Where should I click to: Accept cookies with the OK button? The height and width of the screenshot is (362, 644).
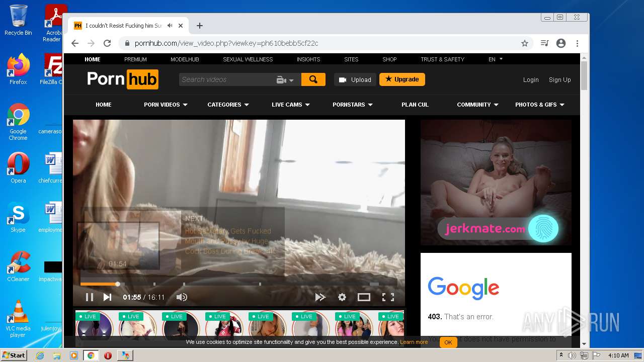pyautogui.click(x=448, y=342)
